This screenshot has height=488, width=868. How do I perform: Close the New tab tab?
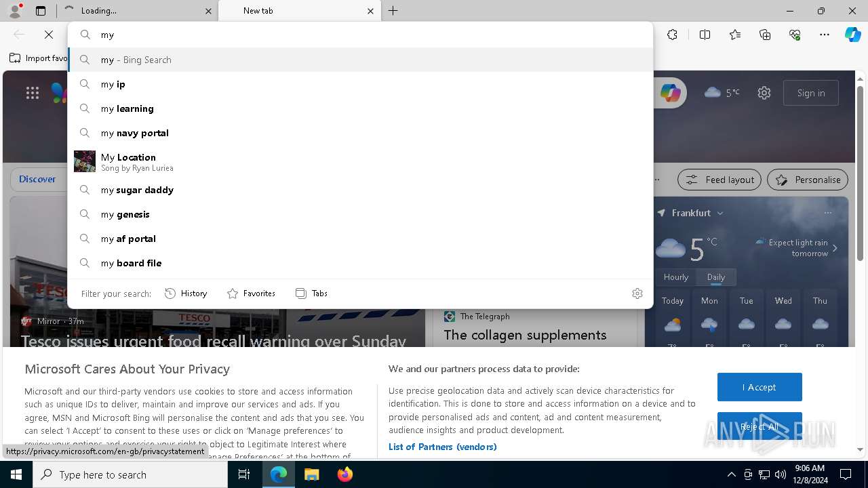370,11
